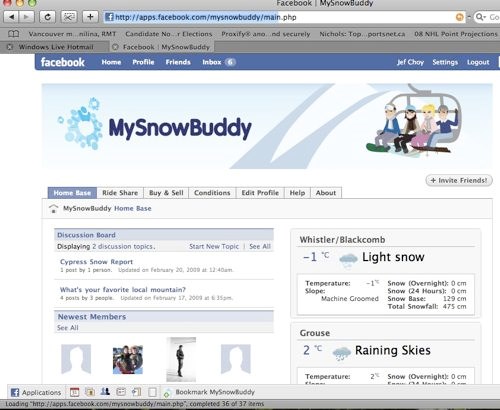Click See All under Newest Members
The height and width of the screenshot is (410, 500).
pyautogui.click(x=68, y=328)
